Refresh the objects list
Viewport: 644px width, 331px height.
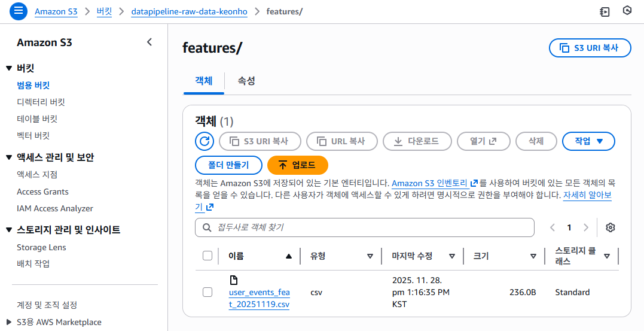coord(204,141)
